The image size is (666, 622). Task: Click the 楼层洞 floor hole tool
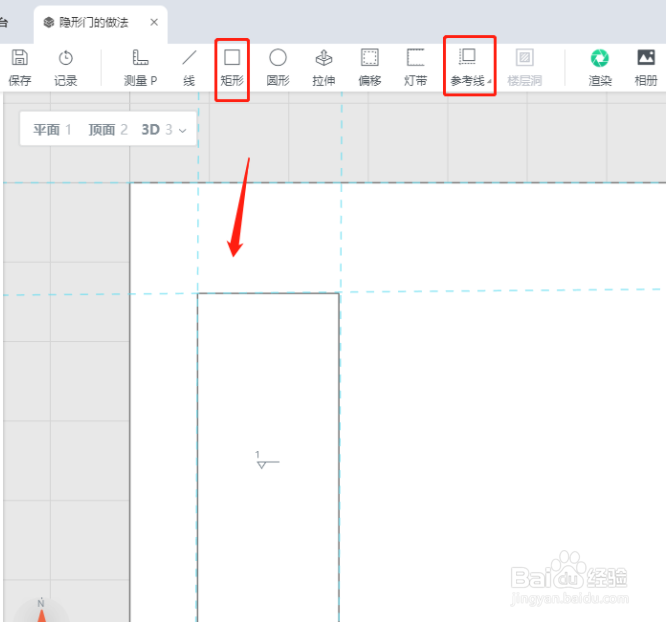coord(525,68)
